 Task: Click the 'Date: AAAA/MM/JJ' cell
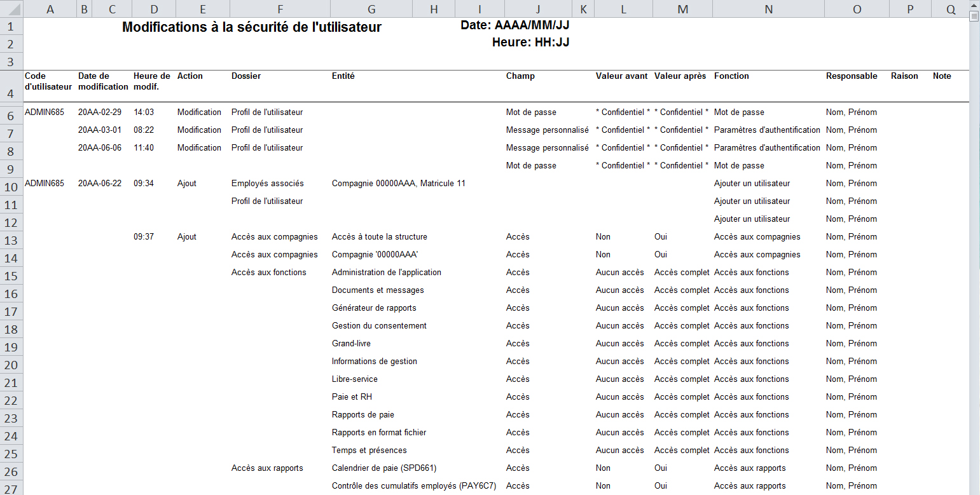[515, 25]
